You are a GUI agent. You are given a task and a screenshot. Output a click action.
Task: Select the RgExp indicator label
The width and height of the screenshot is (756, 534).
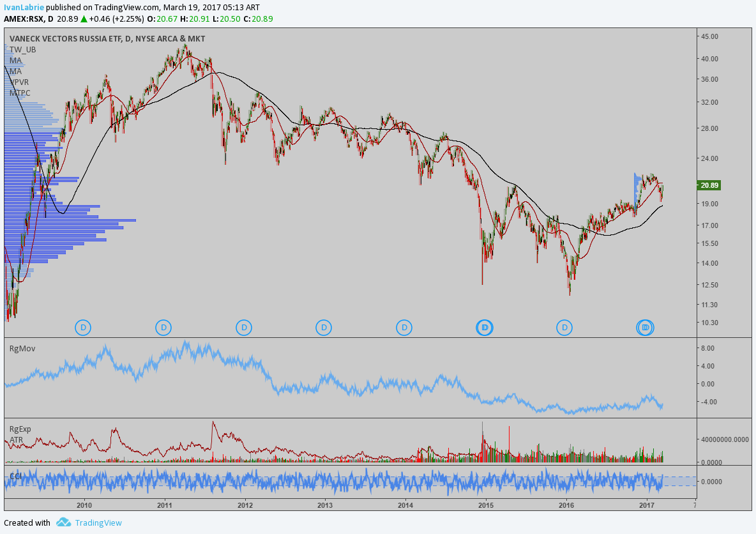click(x=20, y=429)
